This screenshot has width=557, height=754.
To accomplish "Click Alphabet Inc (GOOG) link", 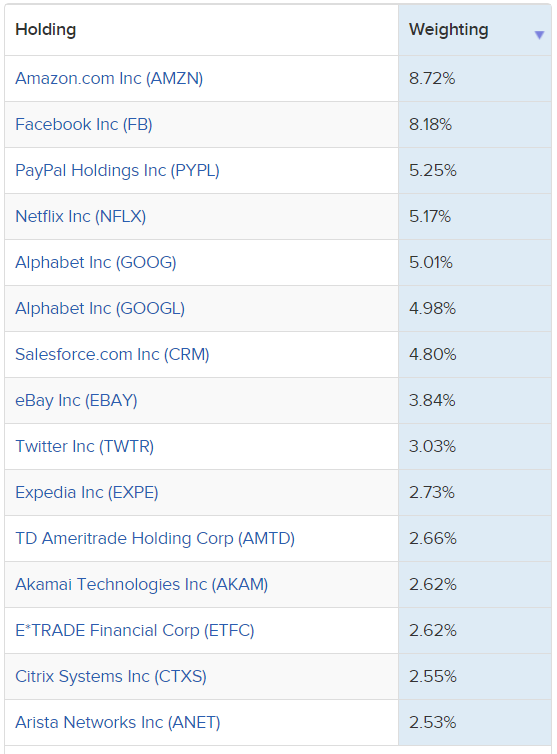I will tap(96, 263).
